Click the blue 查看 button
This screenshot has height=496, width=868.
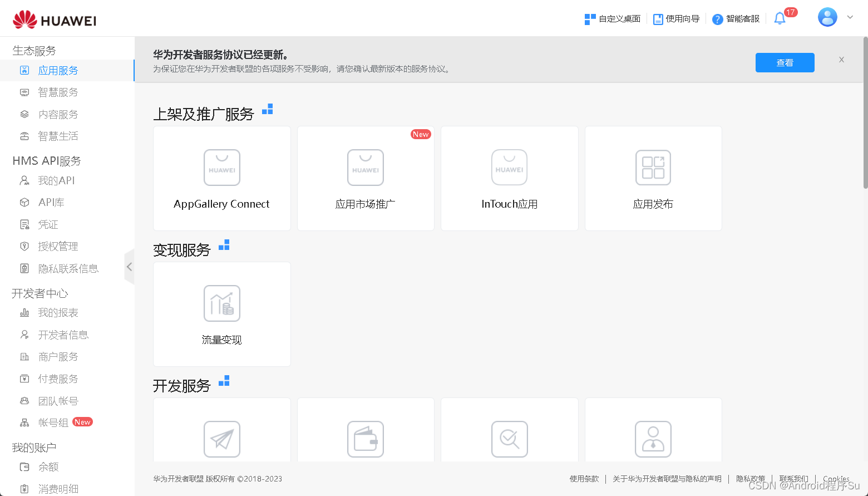[785, 62]
